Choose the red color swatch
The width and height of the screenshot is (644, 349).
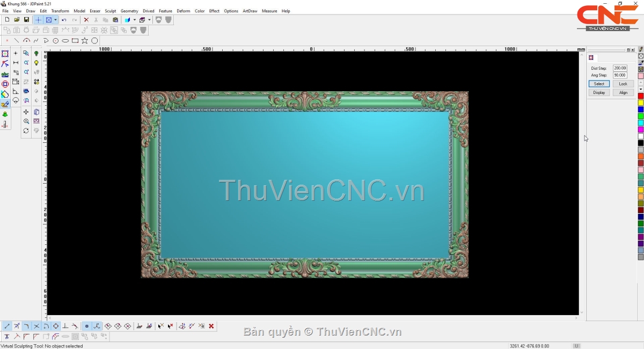coord(641,96)
